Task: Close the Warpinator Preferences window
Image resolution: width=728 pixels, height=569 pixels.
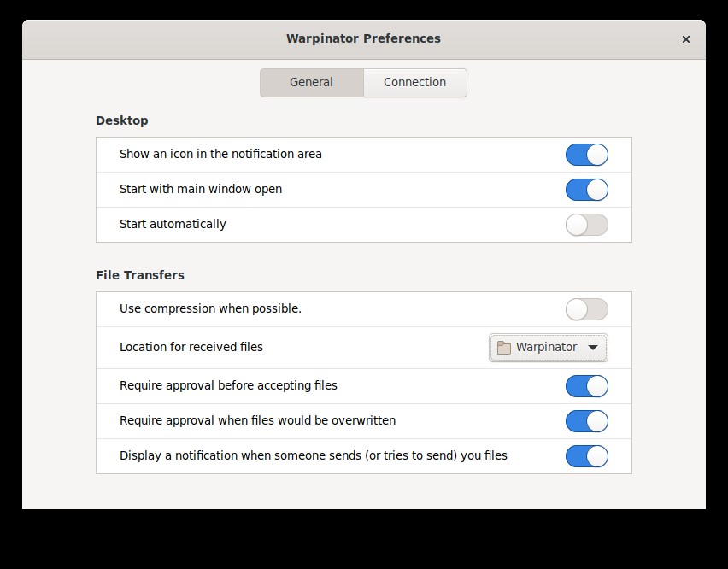Action: (x=686, y=39)
